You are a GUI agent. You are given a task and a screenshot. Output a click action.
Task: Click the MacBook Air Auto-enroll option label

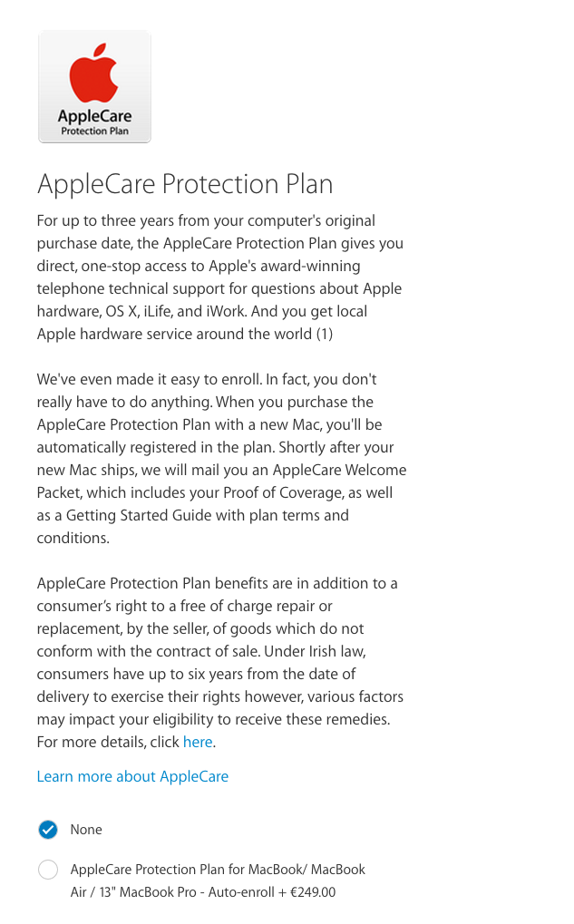pos(218,881)
